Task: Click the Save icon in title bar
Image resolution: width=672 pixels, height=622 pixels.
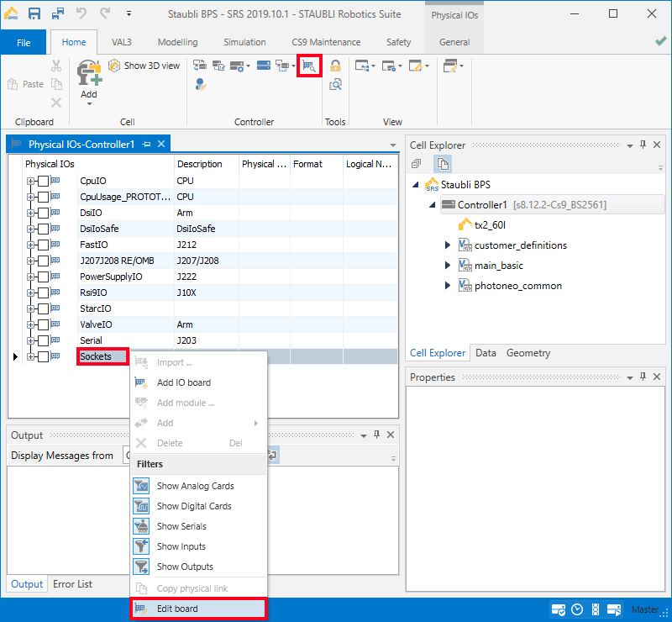Action: tap(34, 13)
